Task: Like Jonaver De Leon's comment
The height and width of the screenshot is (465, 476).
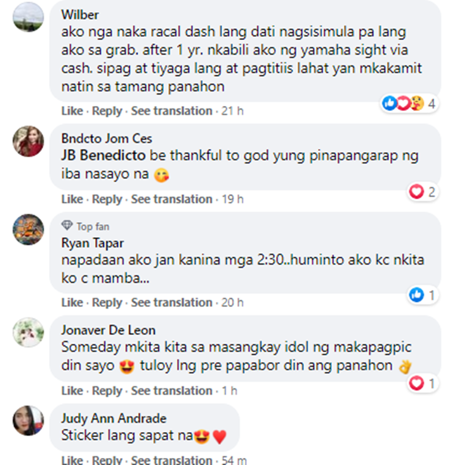Action: click(72, 391)
